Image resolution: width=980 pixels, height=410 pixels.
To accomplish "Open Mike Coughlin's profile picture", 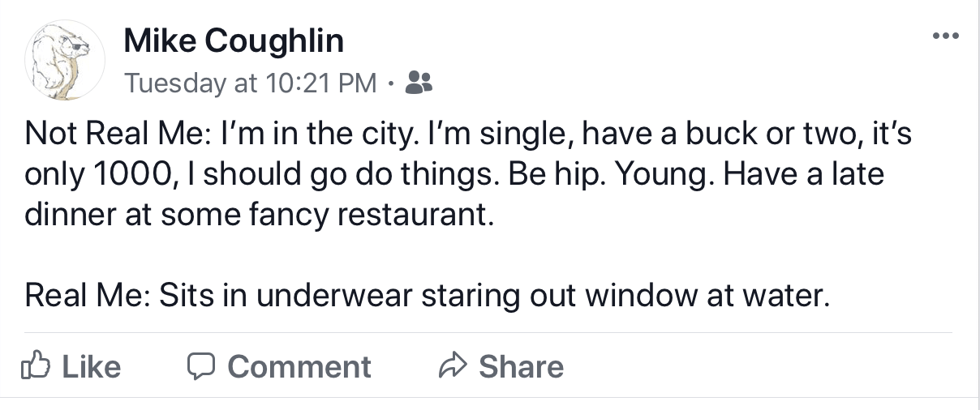I will click(67, 61).
